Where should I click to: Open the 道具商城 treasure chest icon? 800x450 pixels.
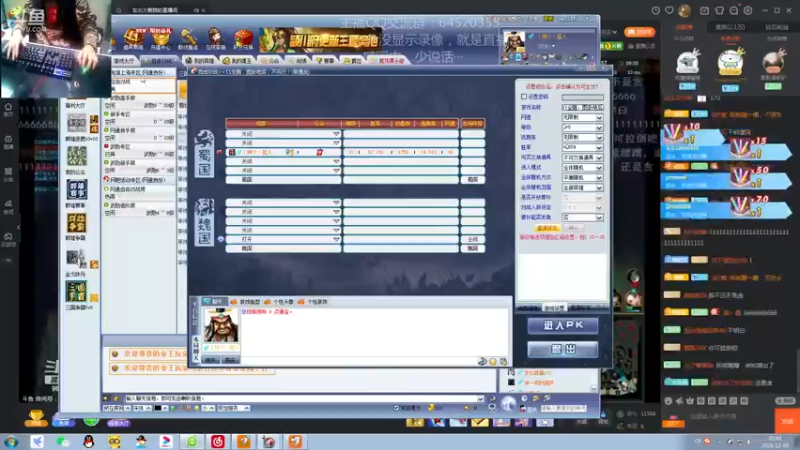[134, 39]
